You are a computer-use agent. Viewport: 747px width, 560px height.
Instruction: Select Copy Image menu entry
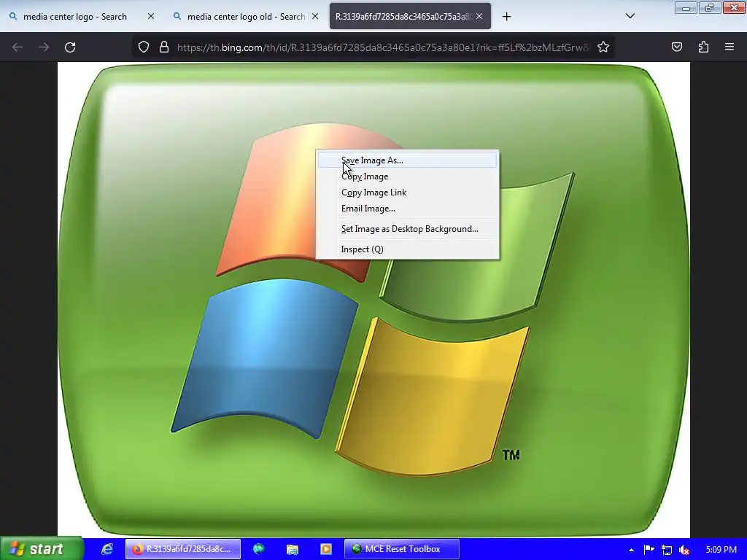407,176
